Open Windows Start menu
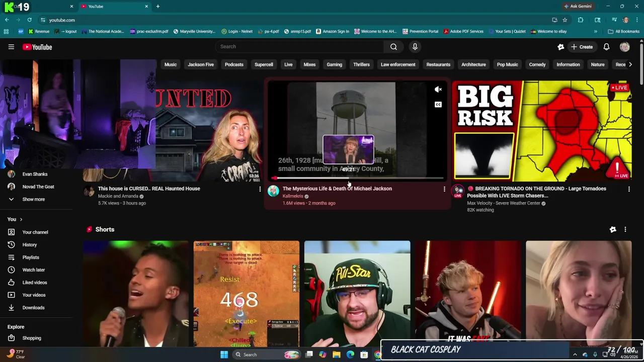 (224, 354)
